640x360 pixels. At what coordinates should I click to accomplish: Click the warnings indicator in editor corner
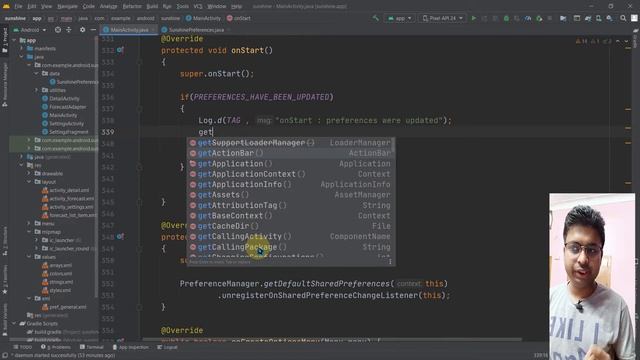point(594,41)
